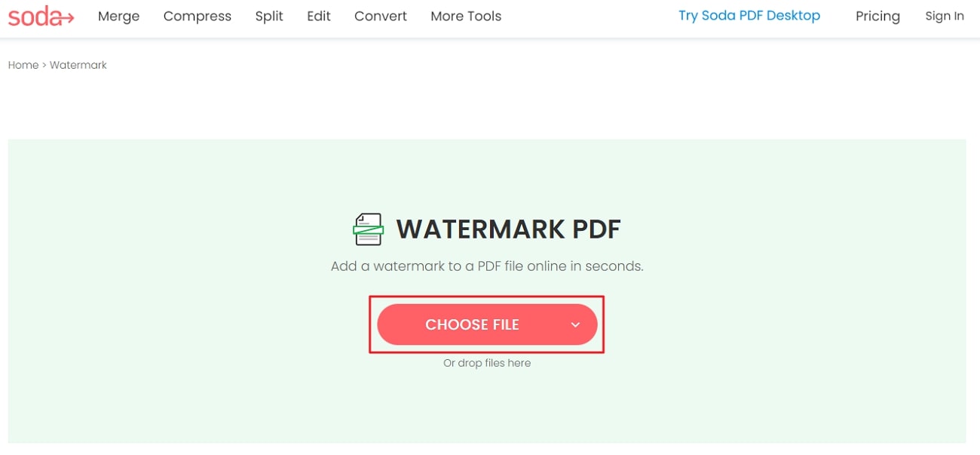980x455 pixels.
Task: Select the Edit tool from navigation
Action: click(x=318, y=16)
